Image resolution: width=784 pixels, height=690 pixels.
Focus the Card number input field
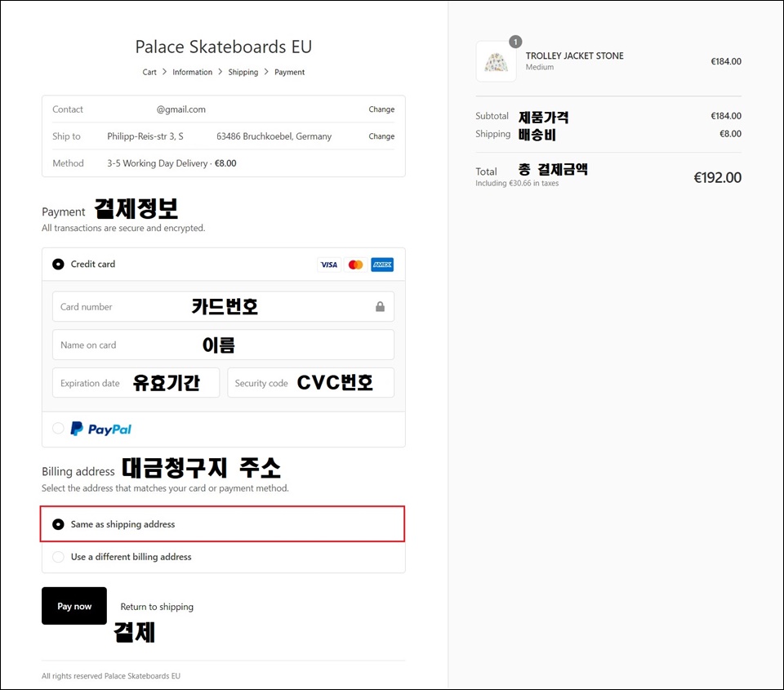pos(223,306)
